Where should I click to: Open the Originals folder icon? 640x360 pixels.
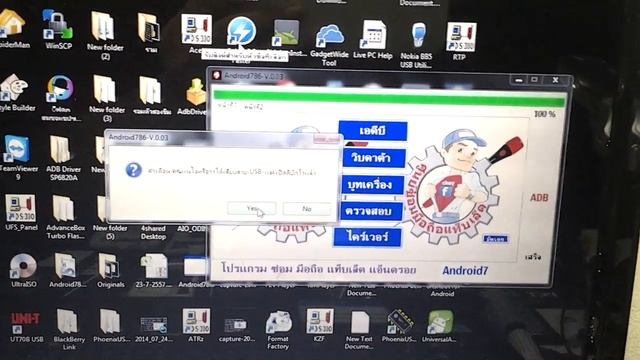point(110,270)
